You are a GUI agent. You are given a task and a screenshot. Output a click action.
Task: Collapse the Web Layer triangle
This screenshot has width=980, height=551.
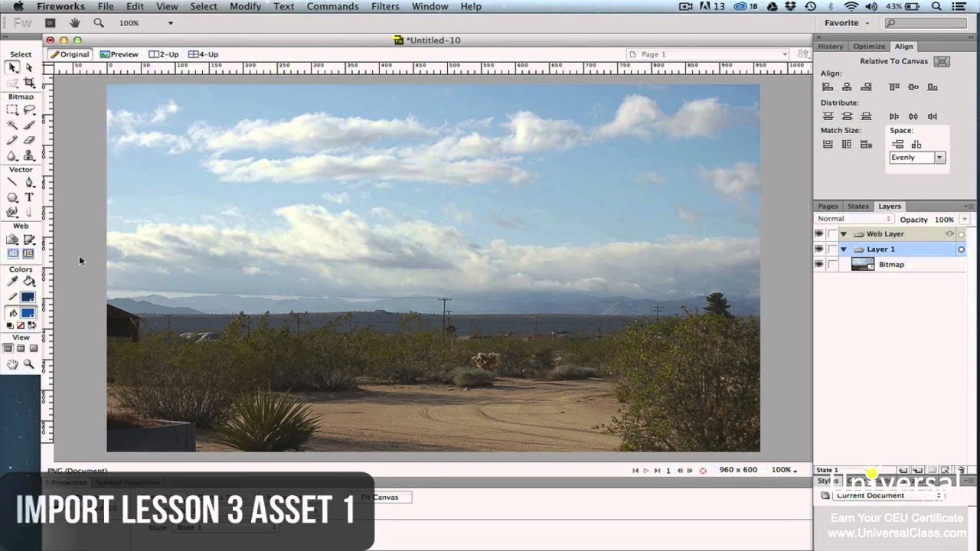844,234
